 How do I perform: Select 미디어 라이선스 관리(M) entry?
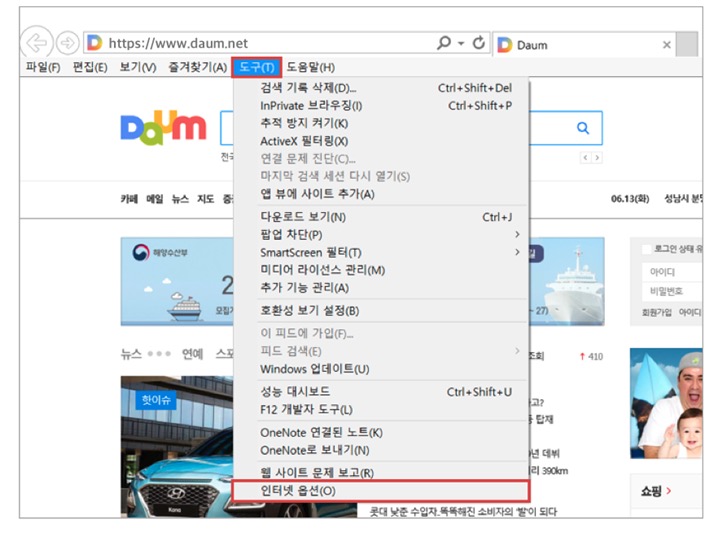(382, 270)
